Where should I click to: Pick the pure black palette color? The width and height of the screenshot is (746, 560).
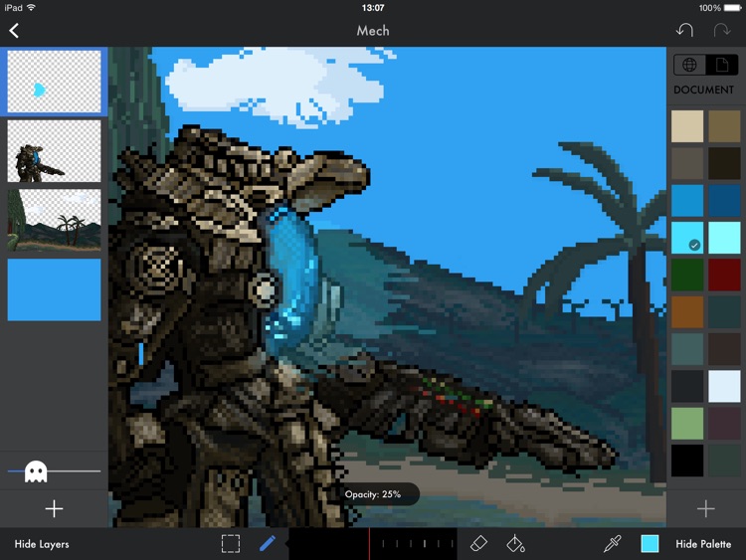coord(687,461)
